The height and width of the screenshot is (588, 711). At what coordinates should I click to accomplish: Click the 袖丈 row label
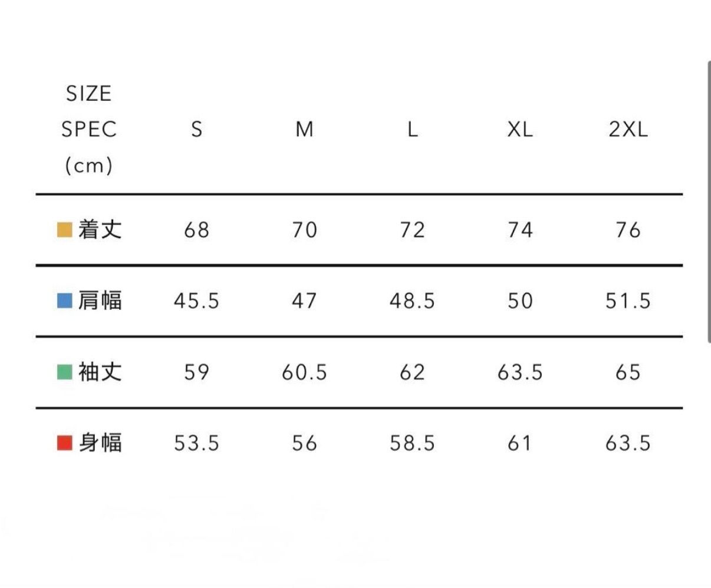coord(100,372)
